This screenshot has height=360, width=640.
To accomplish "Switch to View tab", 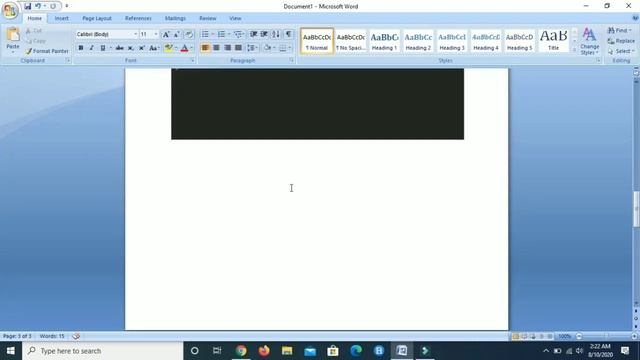I will [x=235, y=18].
